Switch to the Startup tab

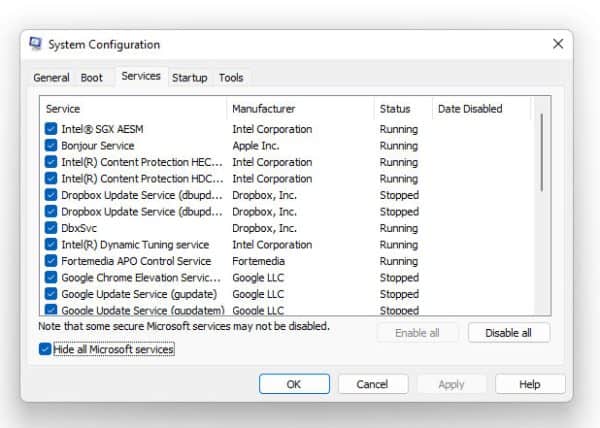(x=189, y=78)
